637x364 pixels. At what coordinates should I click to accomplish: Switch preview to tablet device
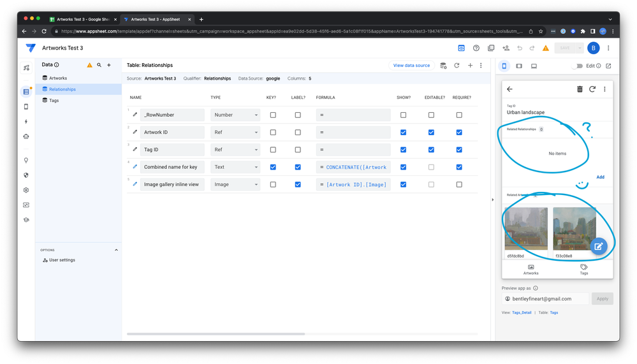click(519, 66)
